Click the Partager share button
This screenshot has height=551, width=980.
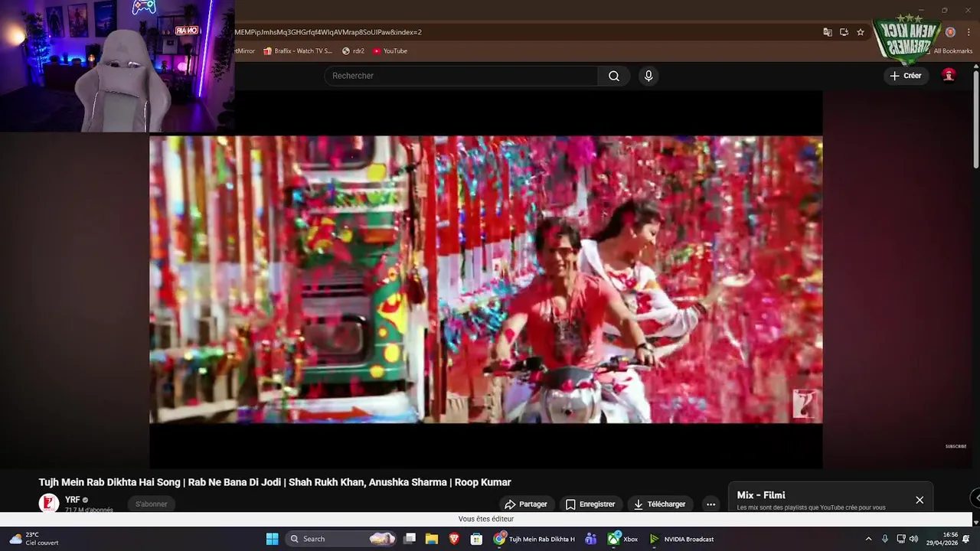coord(525,504)
